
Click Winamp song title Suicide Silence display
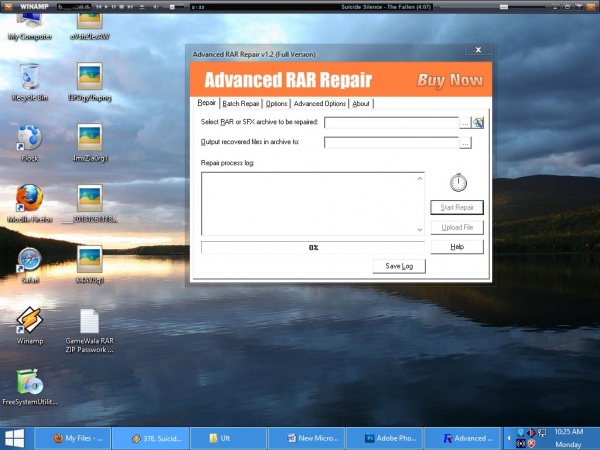(x=386, y=7)
